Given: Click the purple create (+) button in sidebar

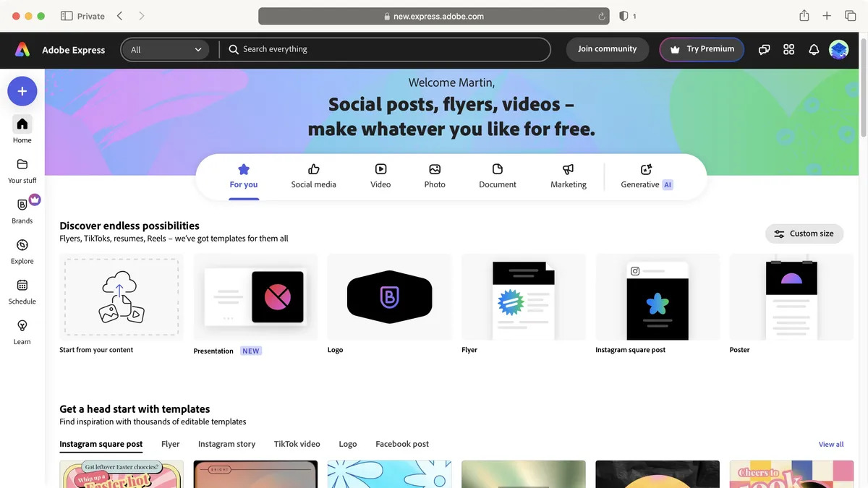Looking at the screenshot, I should (x=22, y=90).
